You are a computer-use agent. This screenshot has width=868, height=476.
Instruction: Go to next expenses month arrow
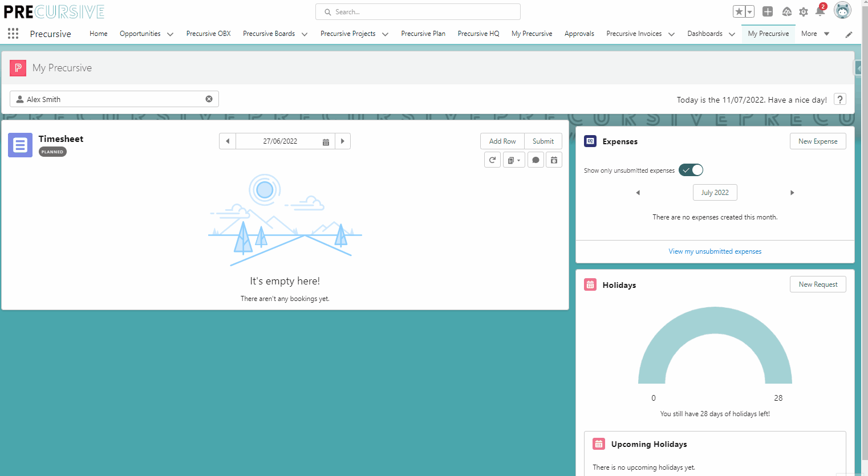(792, 193)
